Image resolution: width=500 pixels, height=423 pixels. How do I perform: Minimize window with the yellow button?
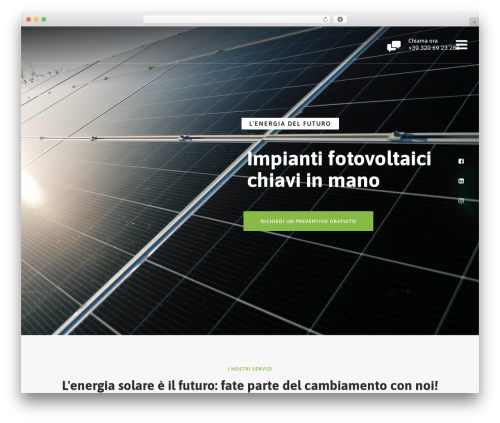point(36,20)
